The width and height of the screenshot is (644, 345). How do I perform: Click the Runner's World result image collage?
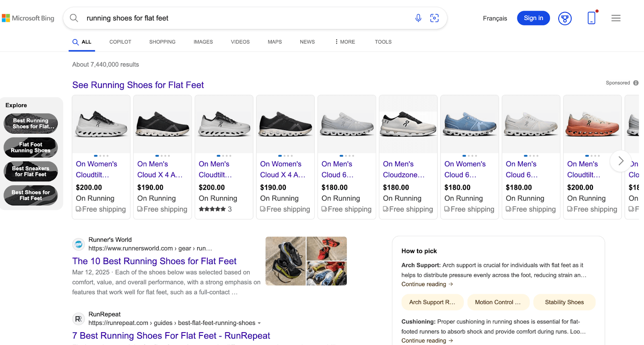[x=306, y=261]
